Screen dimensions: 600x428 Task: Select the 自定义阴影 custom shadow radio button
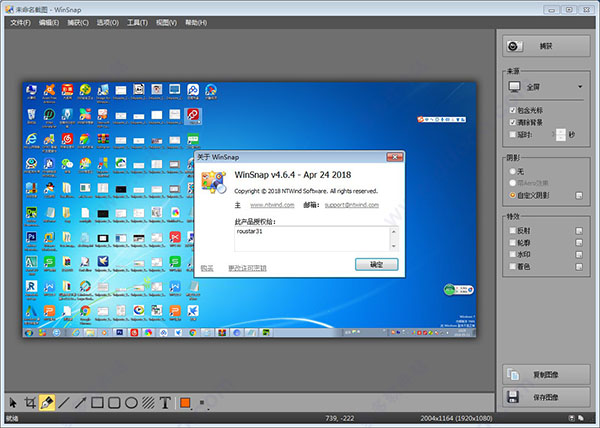point(513,195)
